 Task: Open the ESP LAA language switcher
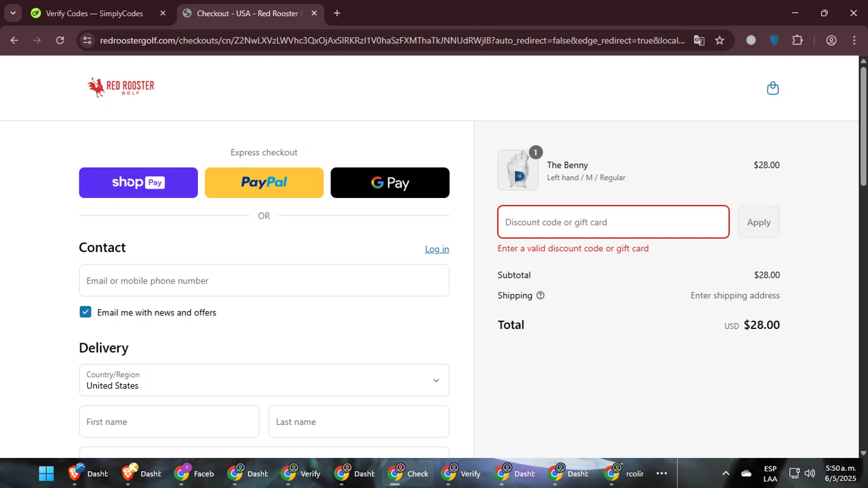(x=770, y=474)
